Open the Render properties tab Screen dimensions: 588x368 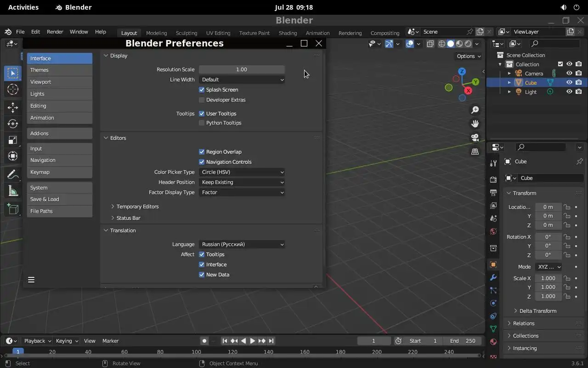tap(493, 179)
